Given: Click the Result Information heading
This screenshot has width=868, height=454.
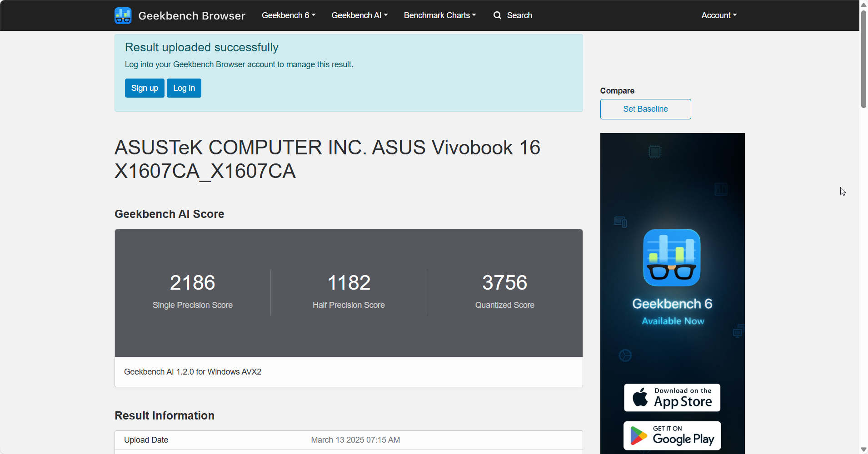Looking at the screenshot, I should [x=165, y=415].
